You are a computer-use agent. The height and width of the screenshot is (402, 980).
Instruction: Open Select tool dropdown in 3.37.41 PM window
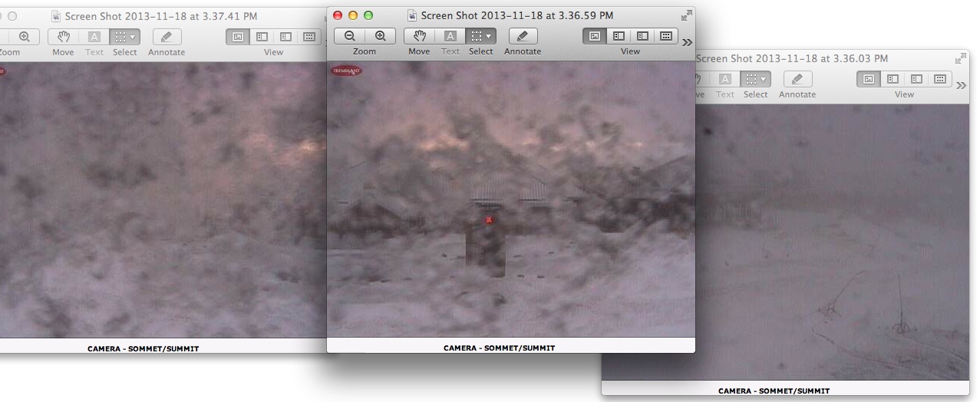(124, 36)
